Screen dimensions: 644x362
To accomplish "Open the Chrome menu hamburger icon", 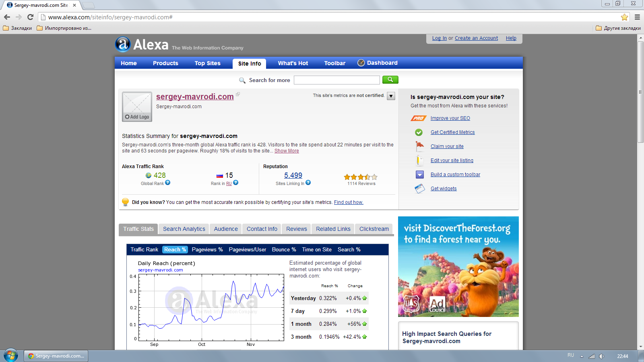I will (637, 17).
